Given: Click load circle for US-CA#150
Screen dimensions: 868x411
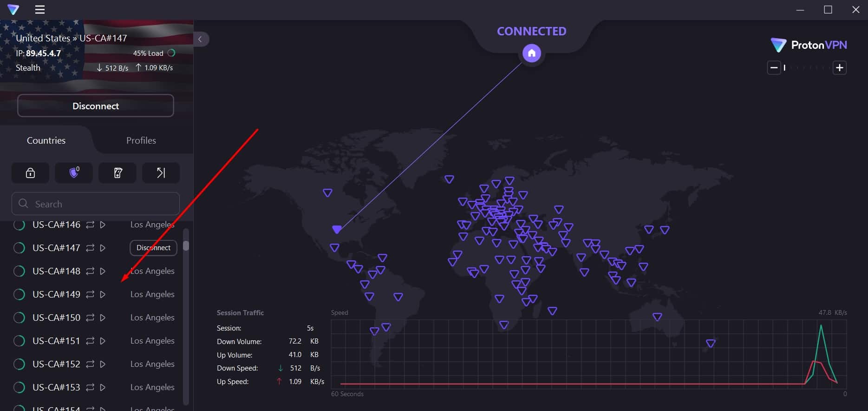Looking at the screenshot, I should (x=19, y=318).
